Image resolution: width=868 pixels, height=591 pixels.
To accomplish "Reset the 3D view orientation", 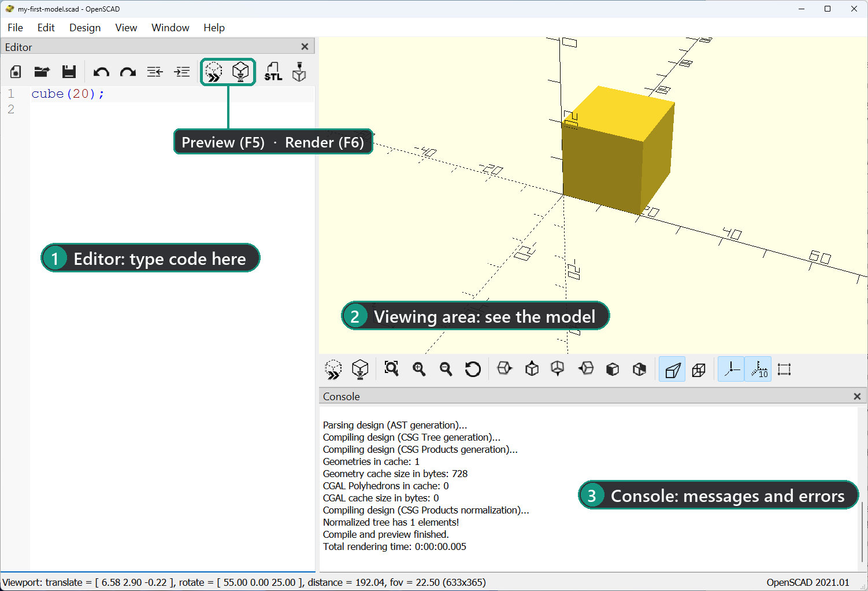I will click(473, 369).
